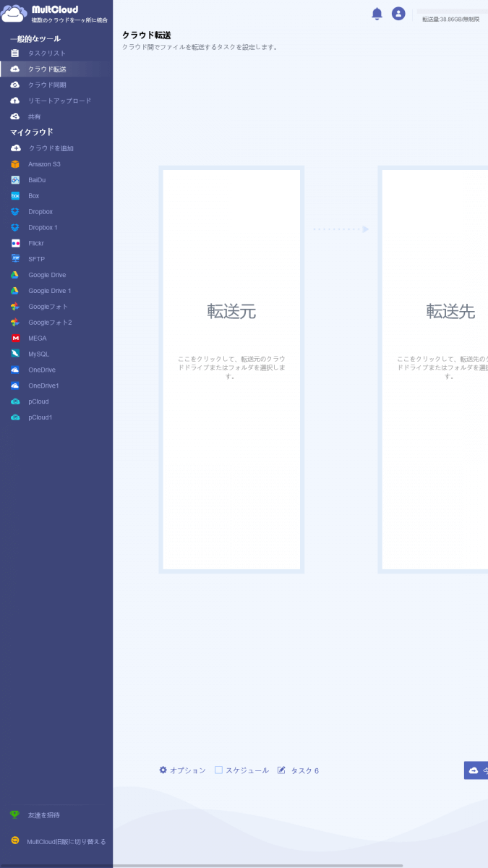Click MultCloud旧版に切り替える link

tap(67, 841)
